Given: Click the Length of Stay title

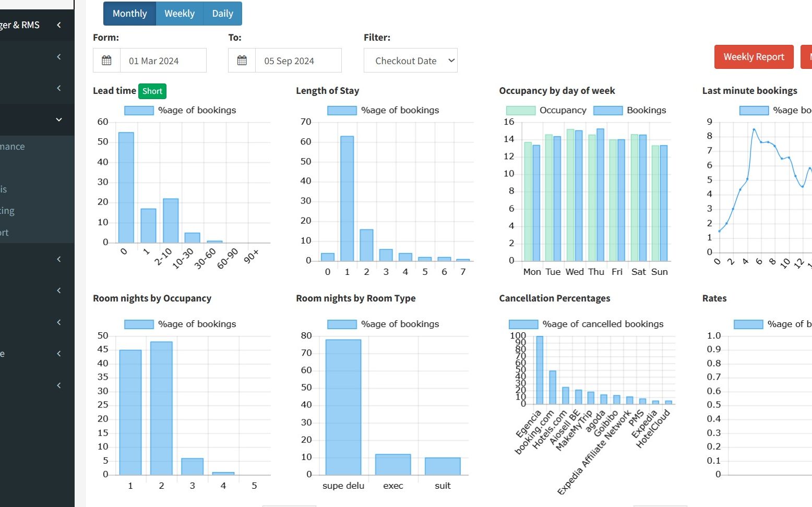Looking at the screenshot, I should (327, 91).
